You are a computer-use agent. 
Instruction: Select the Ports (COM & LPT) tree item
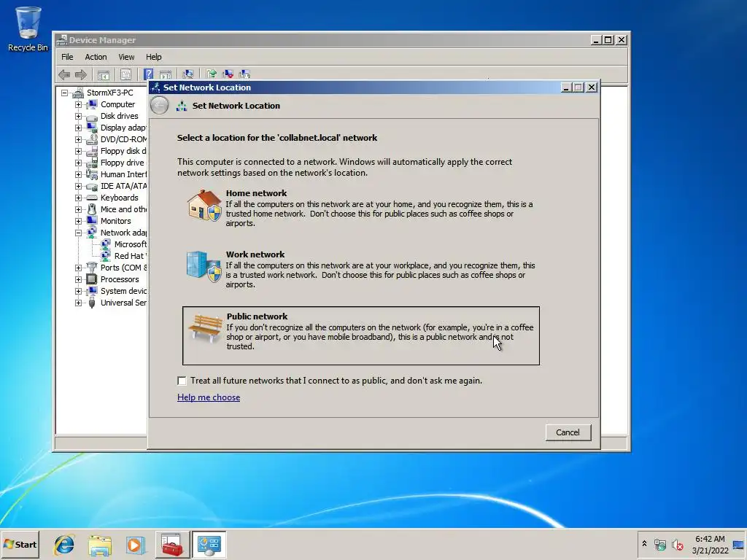(x=123, y=268)
